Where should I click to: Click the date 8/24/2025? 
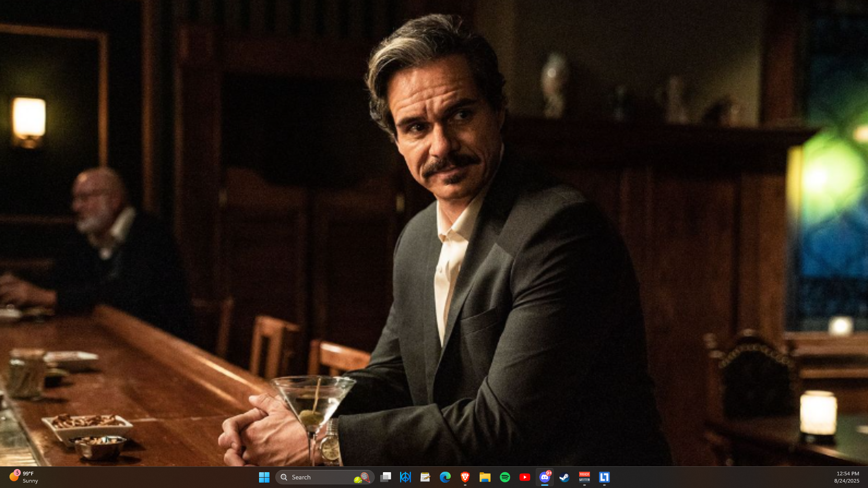(x=847, y=481)
